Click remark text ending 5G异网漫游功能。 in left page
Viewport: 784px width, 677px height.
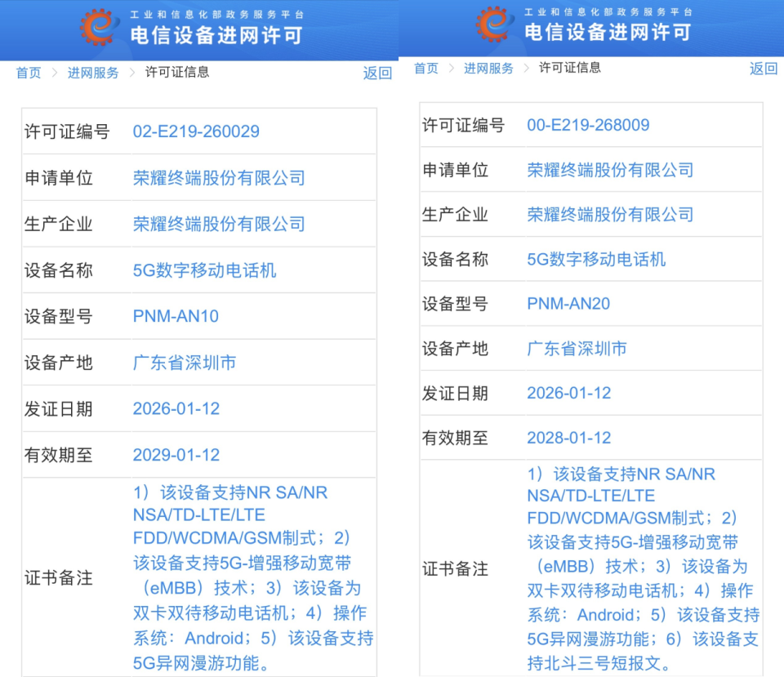(x=253, y=578)
